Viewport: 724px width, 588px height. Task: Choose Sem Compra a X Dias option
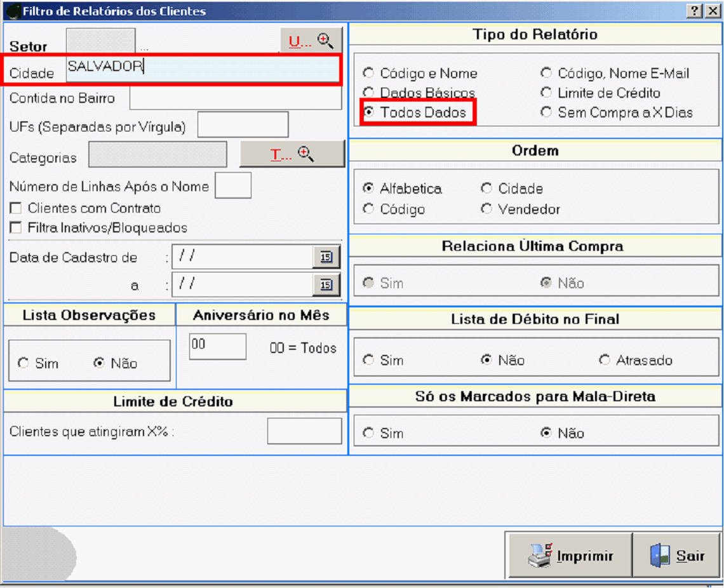546,112
